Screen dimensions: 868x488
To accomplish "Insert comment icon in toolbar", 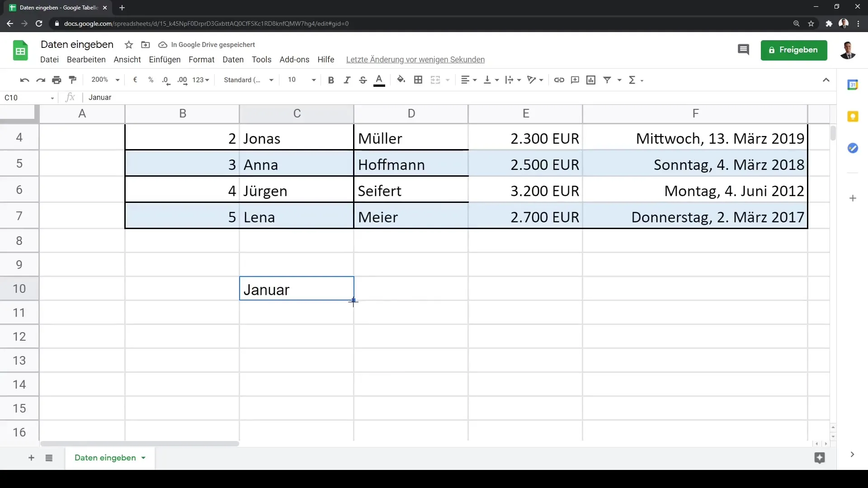I will [575, 80].
